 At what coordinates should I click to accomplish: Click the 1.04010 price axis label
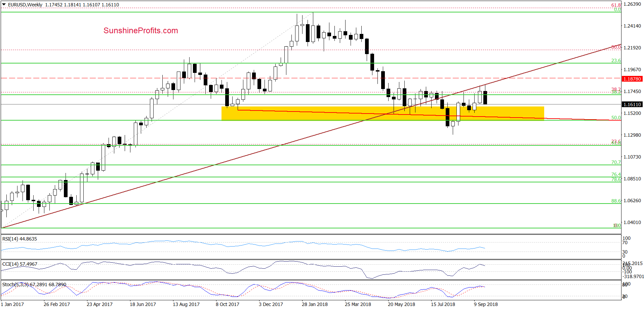[x=632, y=222]
